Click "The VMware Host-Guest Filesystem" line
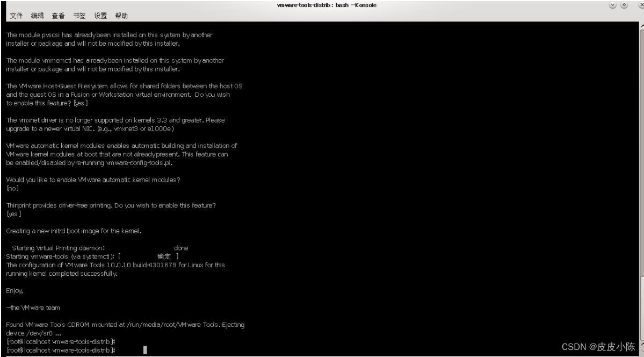 click(125, 86)
